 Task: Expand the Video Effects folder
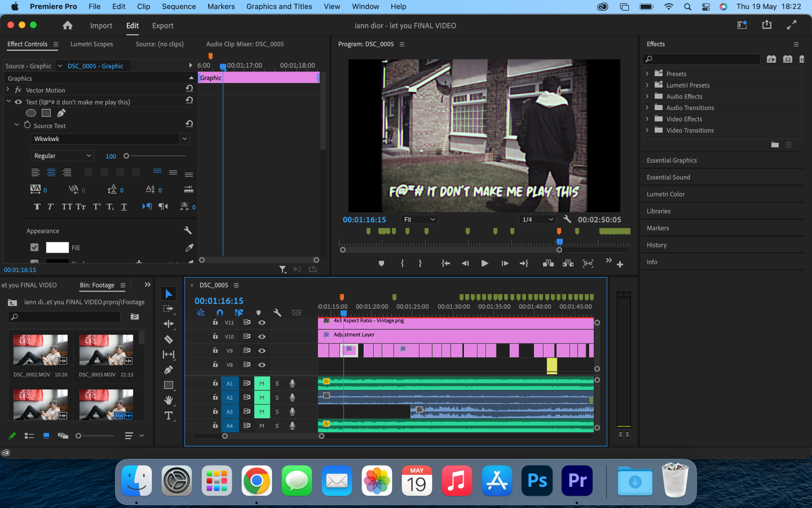point(647,119)
